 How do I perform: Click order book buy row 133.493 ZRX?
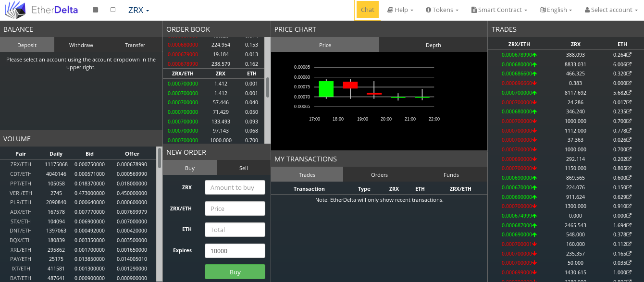click(x=214, y=122)
